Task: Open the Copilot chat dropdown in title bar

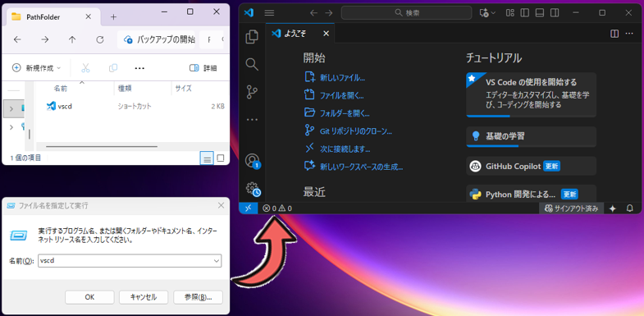Action: (x=487, y=13)
